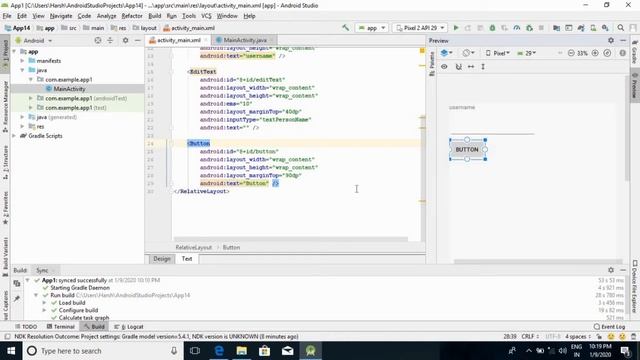Open the File menu
This screenshot has height=360, width=640.
coord(7,16)
